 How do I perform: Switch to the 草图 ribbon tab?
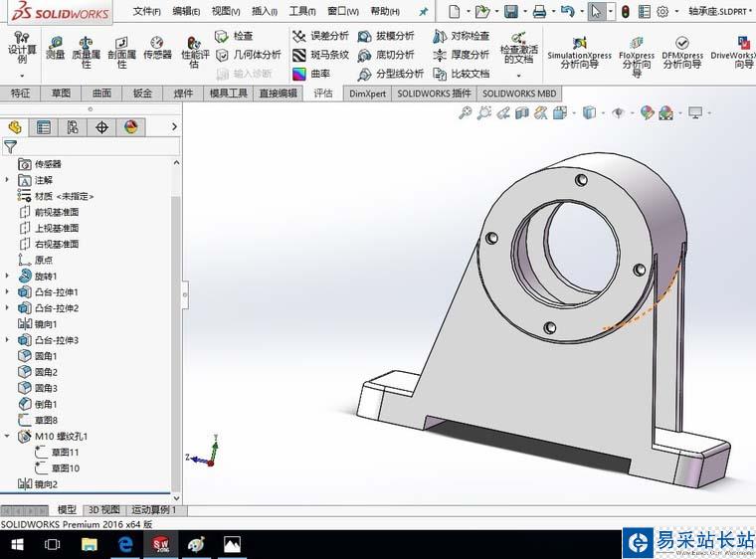[61, 93]
